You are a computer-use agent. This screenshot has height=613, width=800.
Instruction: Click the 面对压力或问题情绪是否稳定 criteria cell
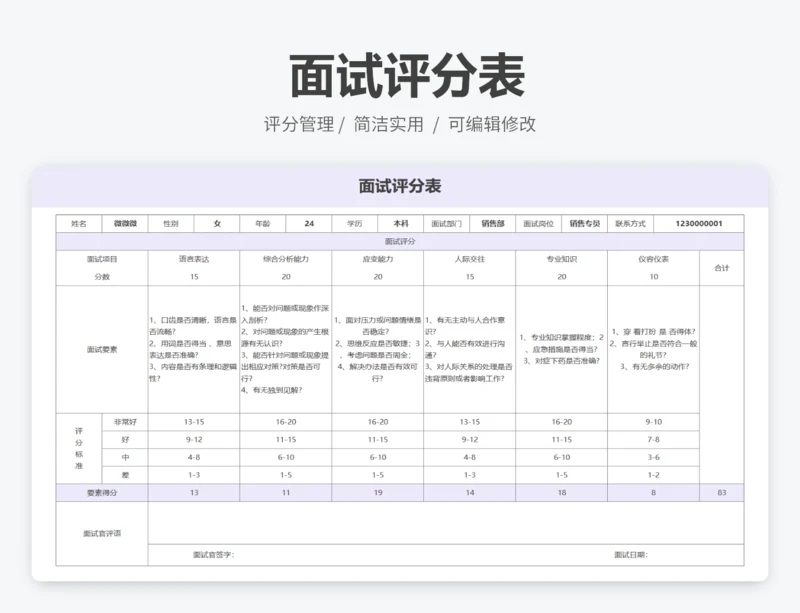click(378, 350)
